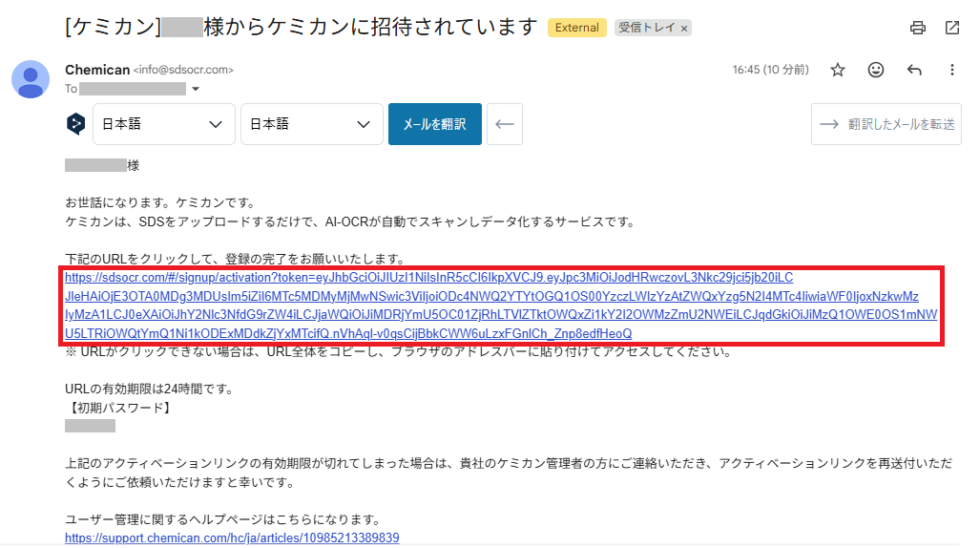Screen dimensions: 980x548
Task: Star this Chemican email
Action: (x=838, y=70)
